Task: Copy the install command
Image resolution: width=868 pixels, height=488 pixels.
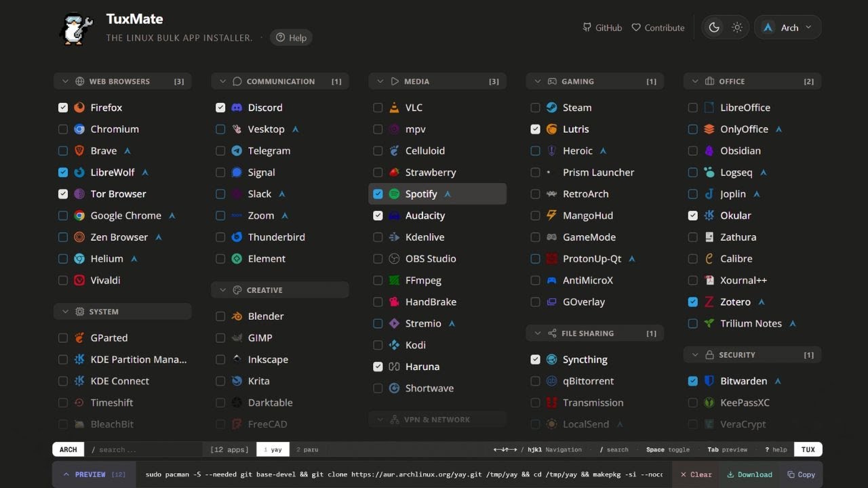Action: tap(801, 474)
